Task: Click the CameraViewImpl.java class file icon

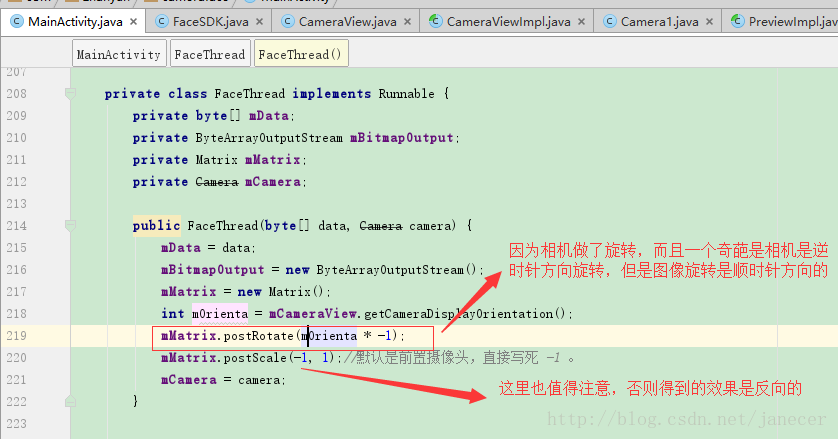Action: click(436, 21)
